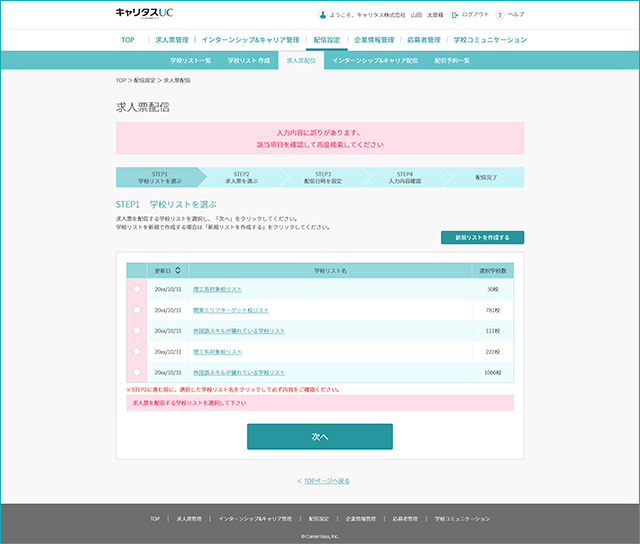
Task: Open 学校コミュニケーション in main navigation
Action: 490,40
